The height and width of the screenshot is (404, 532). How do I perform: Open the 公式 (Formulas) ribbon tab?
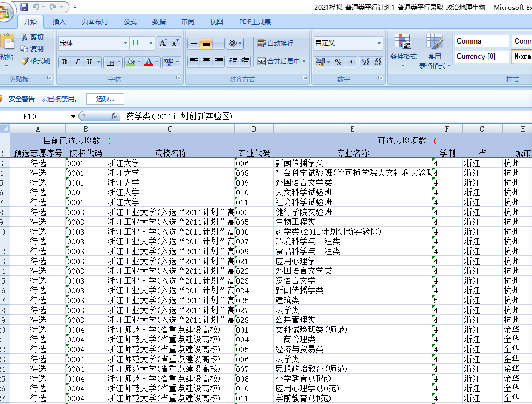(130, 22)
